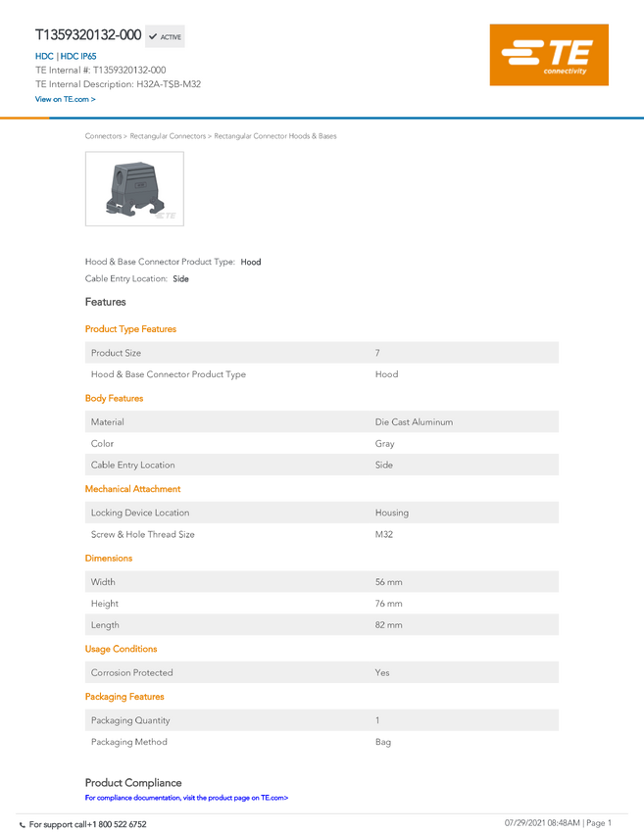Click the Body Features heading
The height and width of the screenshot is (833, 644).
[x=115, y=398]
